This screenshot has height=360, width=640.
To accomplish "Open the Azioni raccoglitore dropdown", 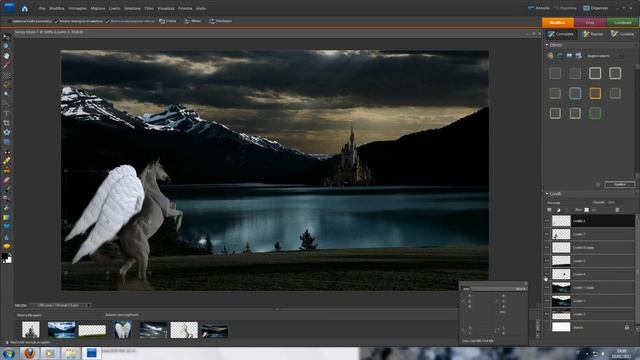I will 122,315.
